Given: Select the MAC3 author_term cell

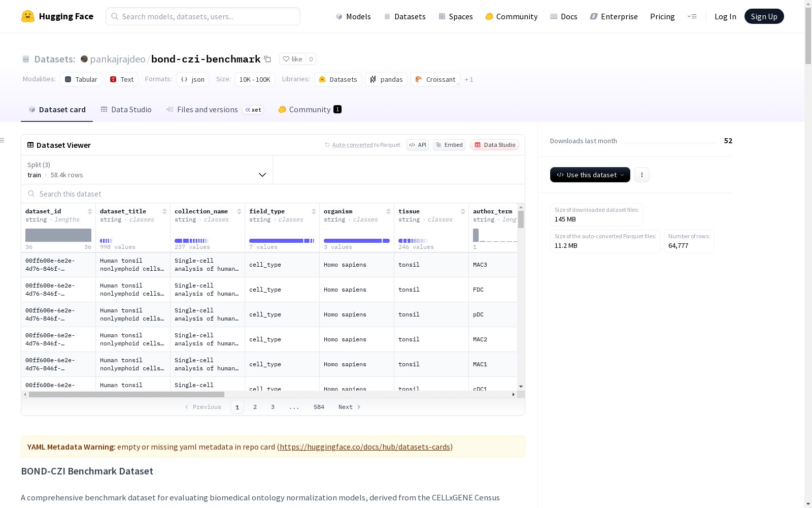Looking at the screenshot, I should point(493,265).
